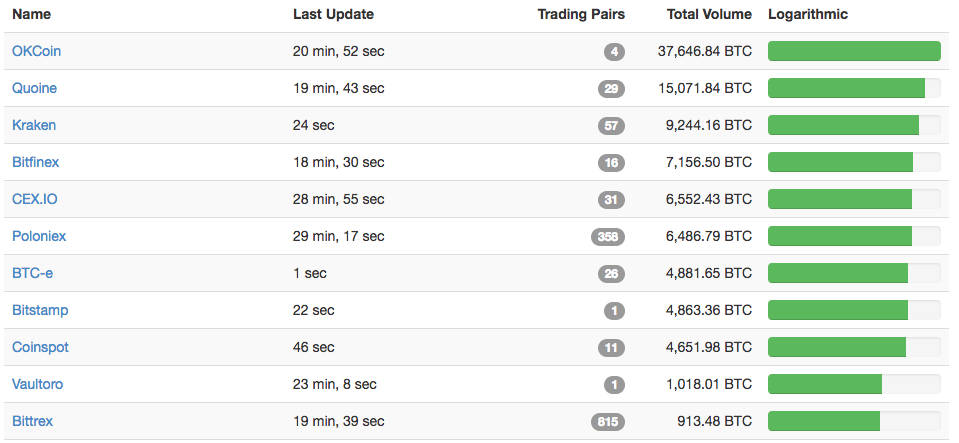Open the Quoine exchange link
959x443 pixels.
[34, 88]
